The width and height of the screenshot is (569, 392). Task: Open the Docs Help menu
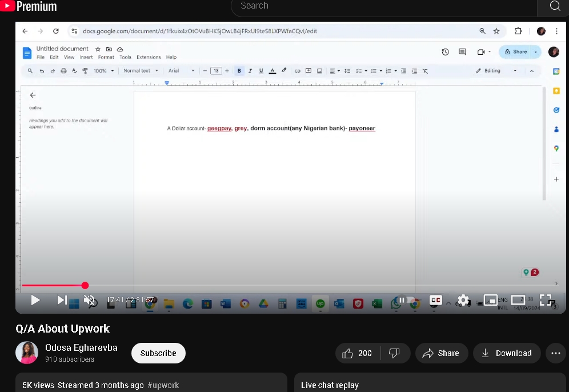(171, 57)
